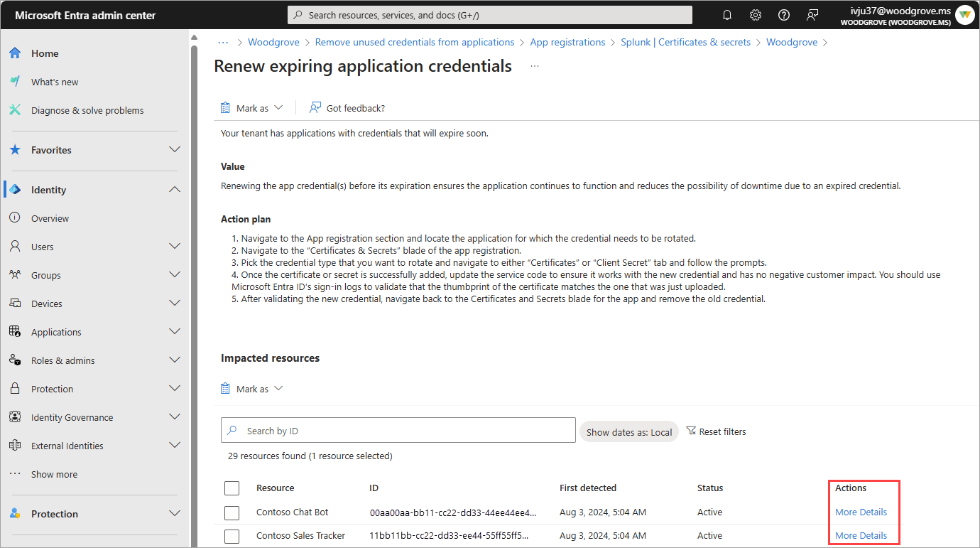Image resolution: width=980 pixels, height=548 pixels.
Task: Expand the Favorites section chevron
Action: tap(175, 150)
